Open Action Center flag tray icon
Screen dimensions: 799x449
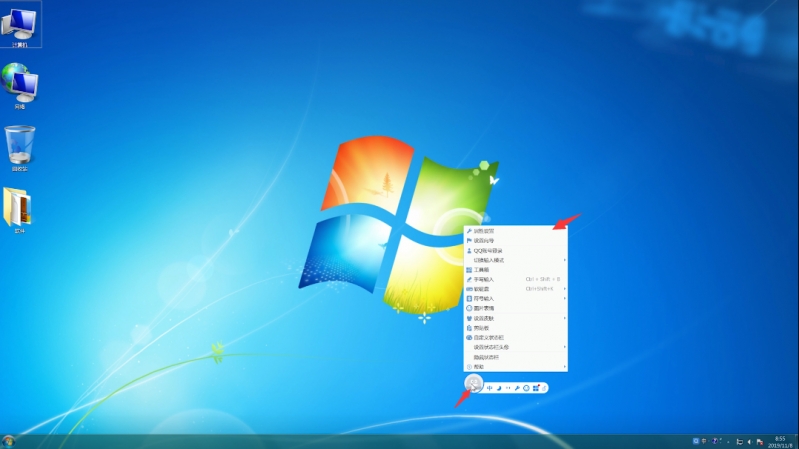760,442
